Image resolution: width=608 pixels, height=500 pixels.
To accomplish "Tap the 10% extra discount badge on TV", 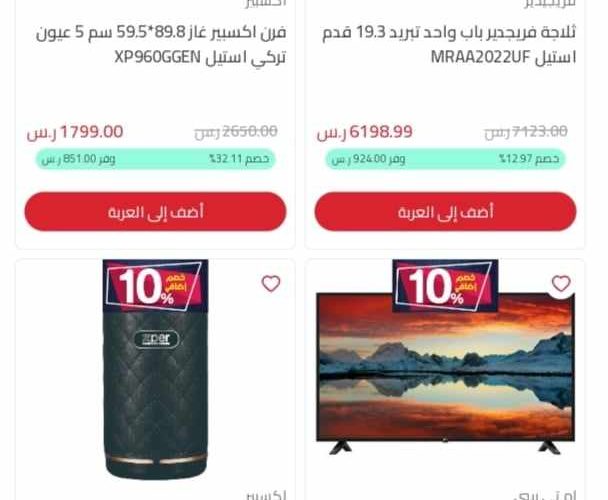I will (445, 286).
